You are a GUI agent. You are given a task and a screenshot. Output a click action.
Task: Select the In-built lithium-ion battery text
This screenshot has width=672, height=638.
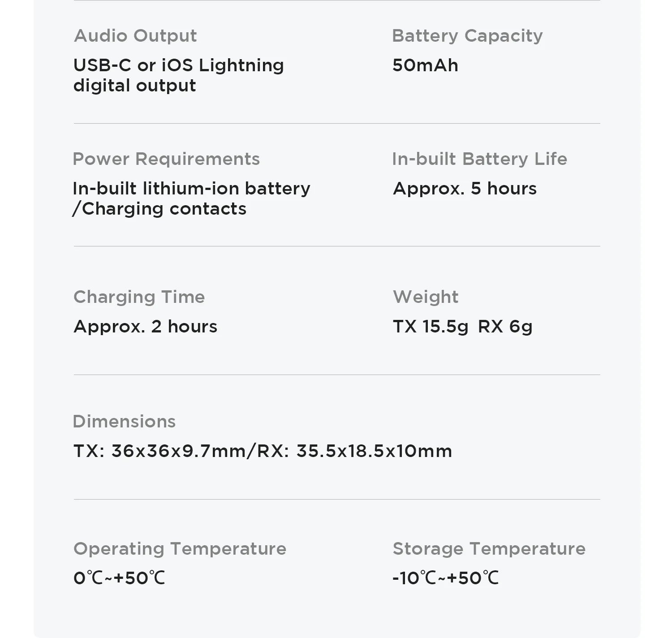click(191, 189)
